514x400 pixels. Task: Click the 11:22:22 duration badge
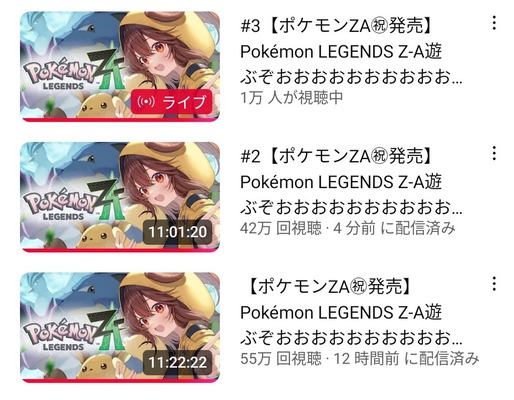pyautogui.click(x=178, y=362)
